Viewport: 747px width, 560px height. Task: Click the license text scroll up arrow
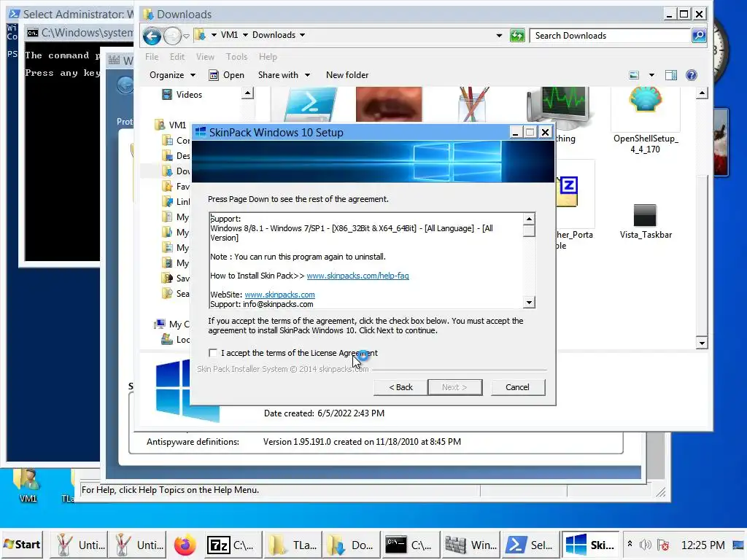pos(529,219)
